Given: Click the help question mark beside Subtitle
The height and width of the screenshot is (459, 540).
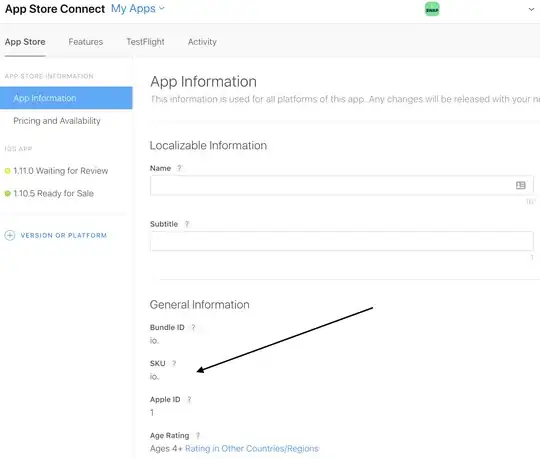Looking at the screenshot, I should click(187, 224).
